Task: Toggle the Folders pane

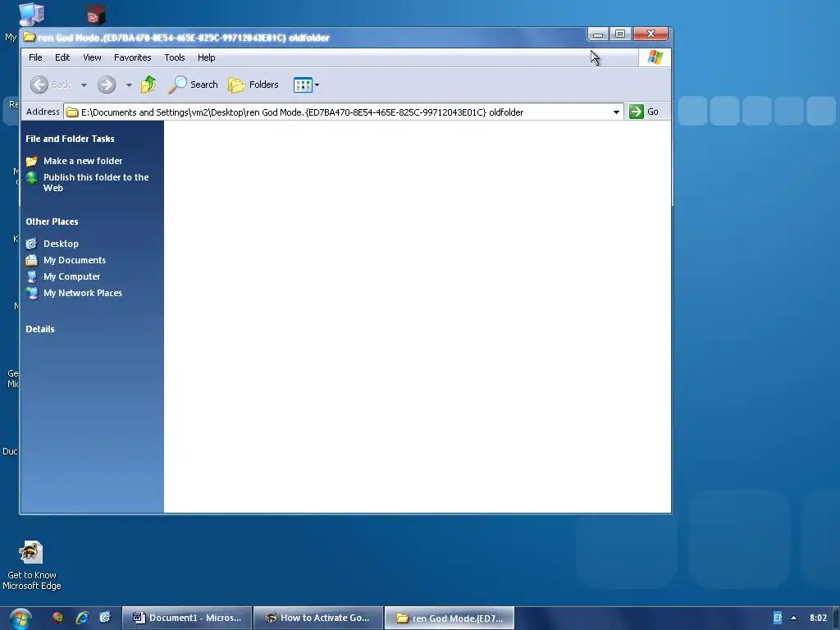Action: (x=253, y=84)
